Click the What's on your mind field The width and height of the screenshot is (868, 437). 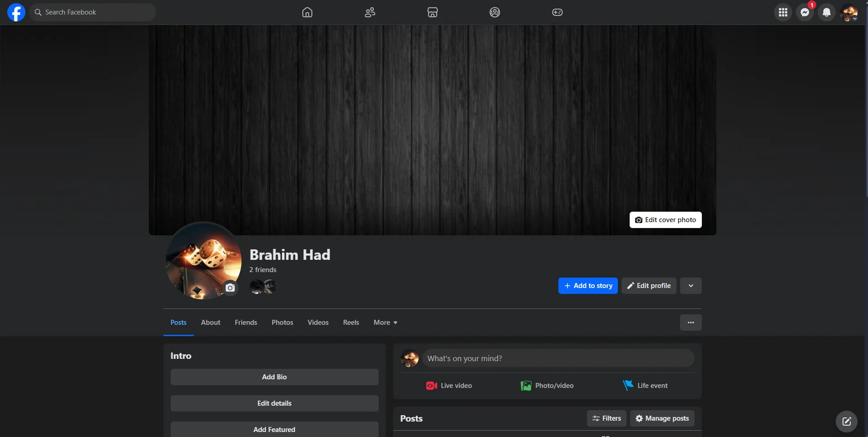pos(557,358)
